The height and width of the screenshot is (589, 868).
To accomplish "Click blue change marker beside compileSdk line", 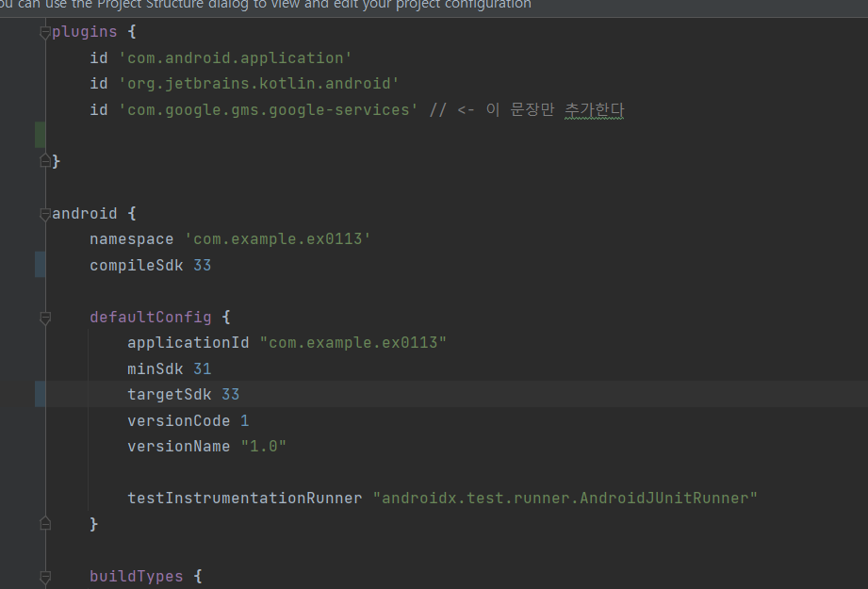I will tap(41, 264).
